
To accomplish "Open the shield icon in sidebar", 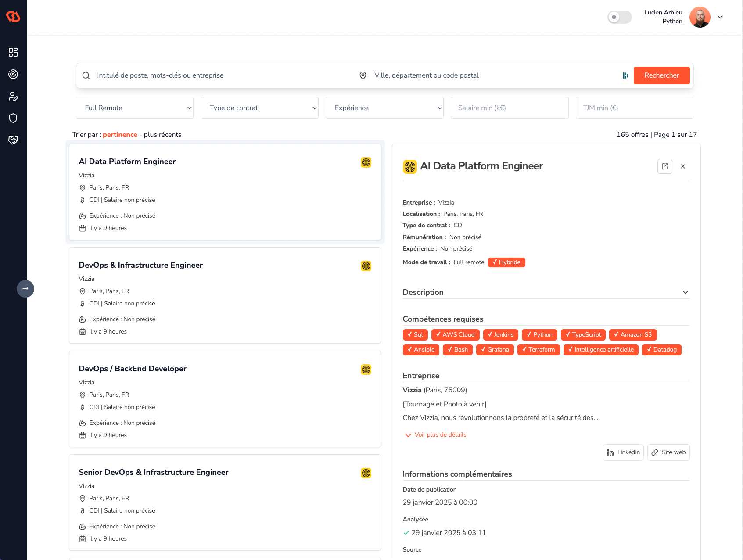I will click(x=13, y=118).
